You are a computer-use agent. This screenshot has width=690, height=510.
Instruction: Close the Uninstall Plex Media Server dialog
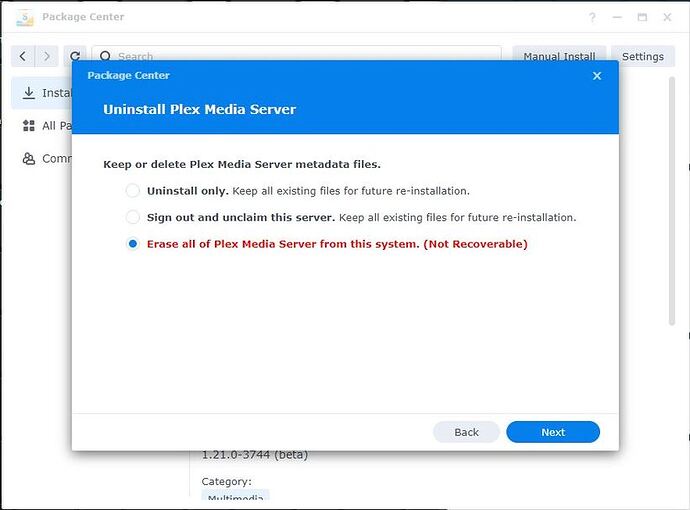(597, 76)
